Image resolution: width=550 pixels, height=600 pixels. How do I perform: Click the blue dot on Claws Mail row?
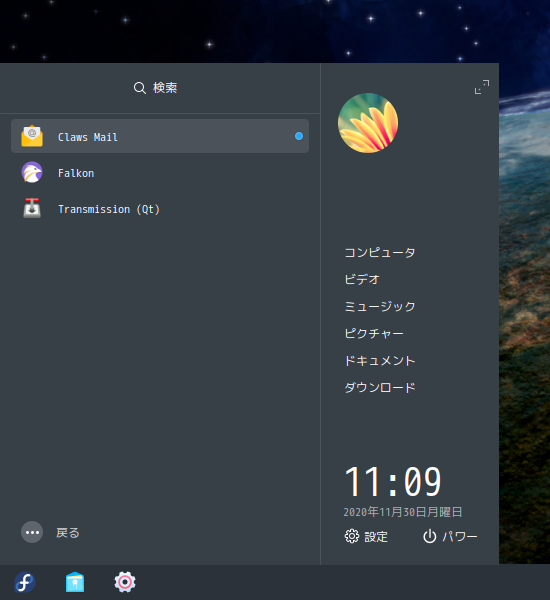(299, 136)
